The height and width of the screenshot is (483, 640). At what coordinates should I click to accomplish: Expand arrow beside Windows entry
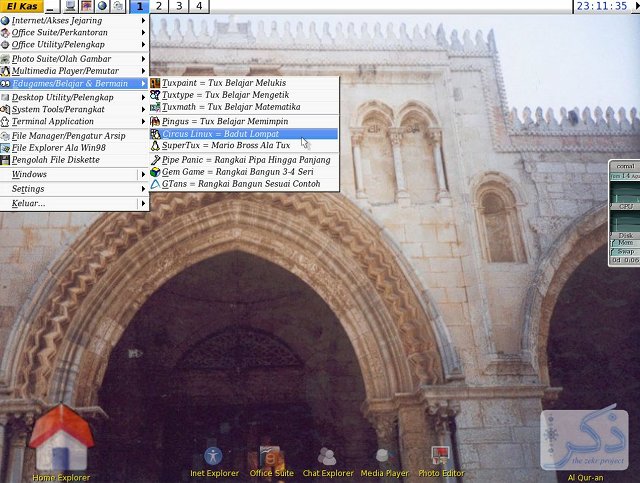143,174
